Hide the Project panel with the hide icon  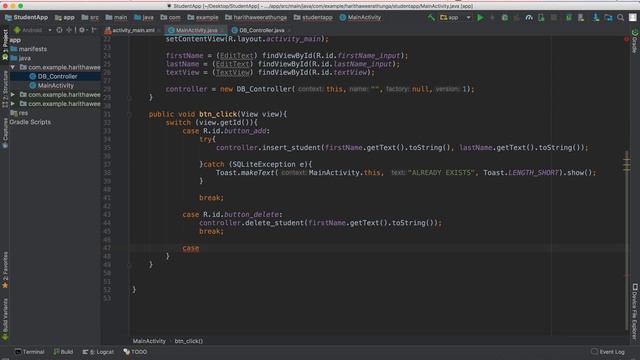coord(94,30)
